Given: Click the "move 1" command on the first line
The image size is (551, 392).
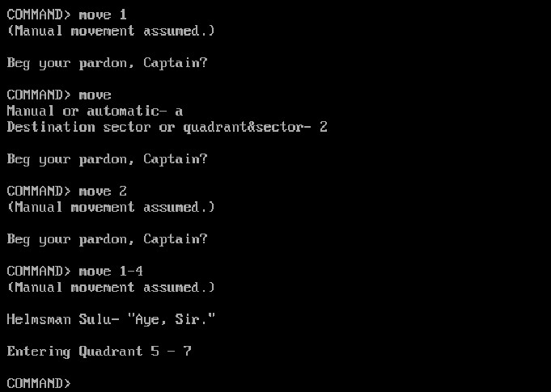Looking at the screenshot, I should pyautogui.click(x=103, y=15).
